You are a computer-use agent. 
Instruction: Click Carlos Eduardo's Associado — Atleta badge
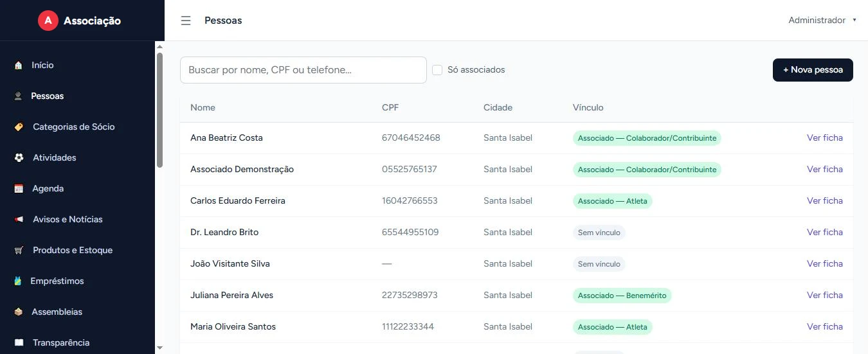613,201
